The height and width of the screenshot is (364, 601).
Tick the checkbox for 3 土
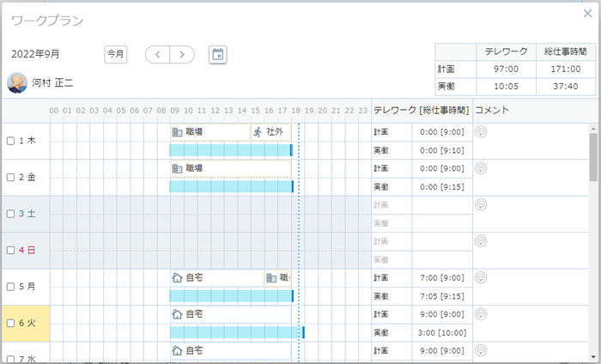[10, 214]
